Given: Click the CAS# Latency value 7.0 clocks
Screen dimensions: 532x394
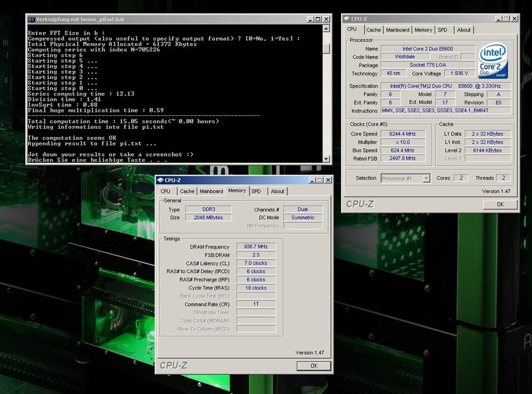Looking at the screenshot, I should click(x=256, y=263).
